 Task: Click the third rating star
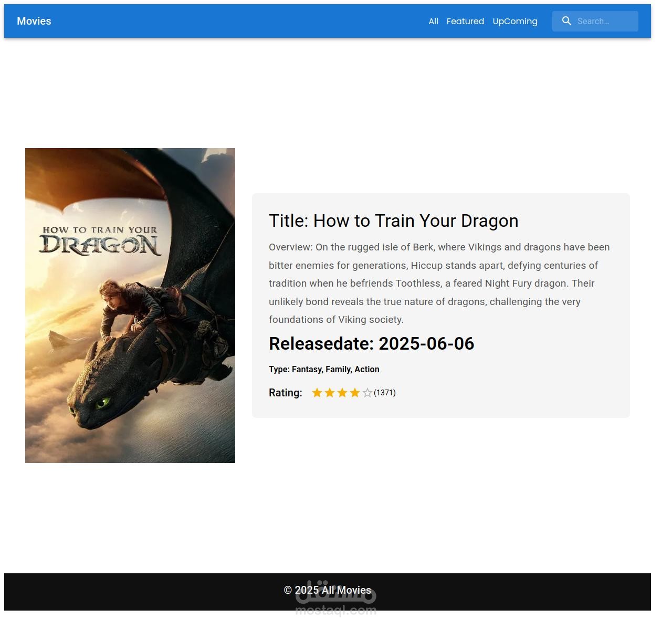pyautogui.click(x=342, y=393)
